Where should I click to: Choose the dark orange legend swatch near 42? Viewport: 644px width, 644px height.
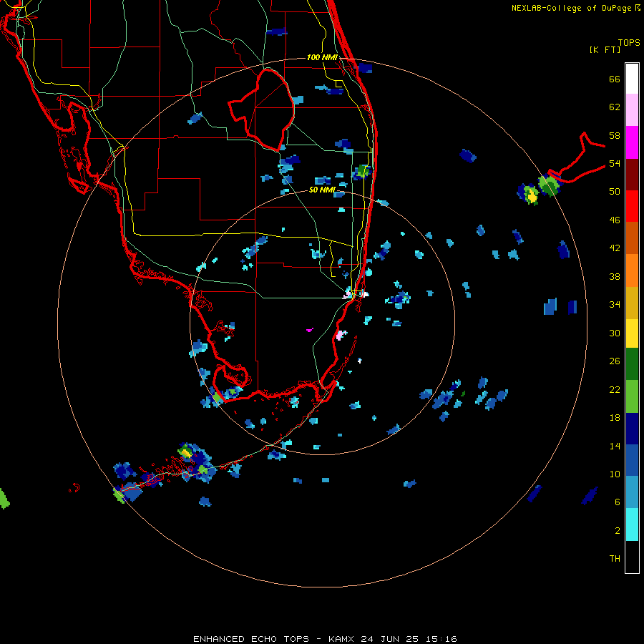coord(632,238)
